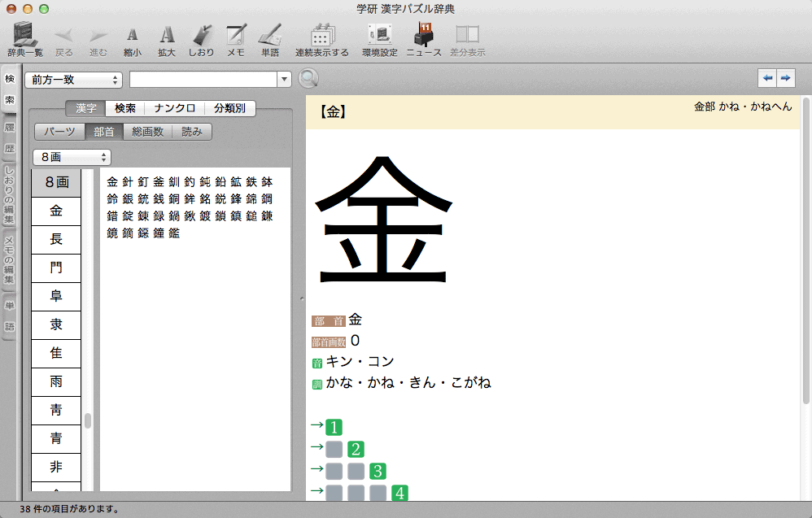The width and height of the screenshot is (812, 518).
Task: Open the 辞典一覧 dictionary list icon
Action: [25, 39]
